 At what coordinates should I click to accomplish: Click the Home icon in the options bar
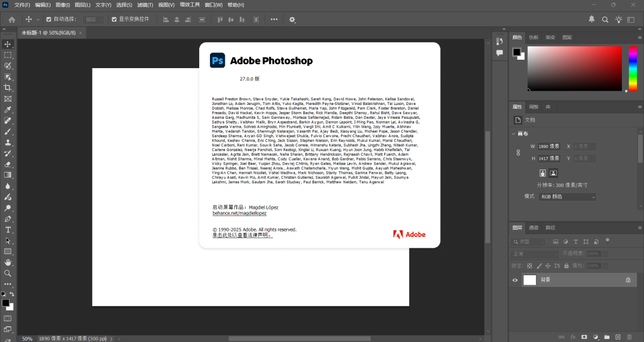(x=11, y=19)
